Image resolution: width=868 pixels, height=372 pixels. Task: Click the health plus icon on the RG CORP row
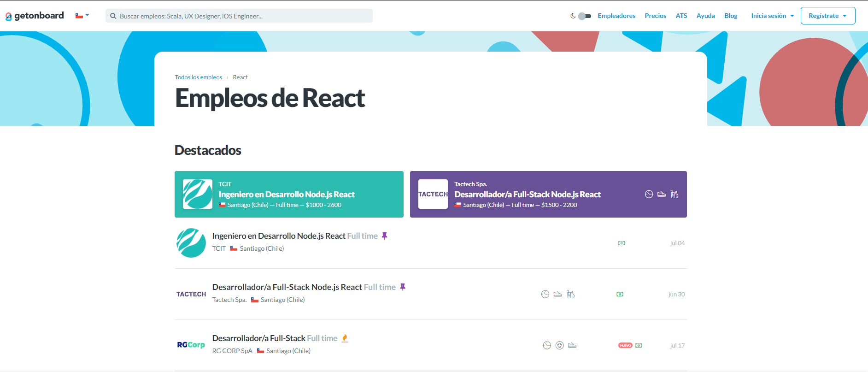coord(560,345)
